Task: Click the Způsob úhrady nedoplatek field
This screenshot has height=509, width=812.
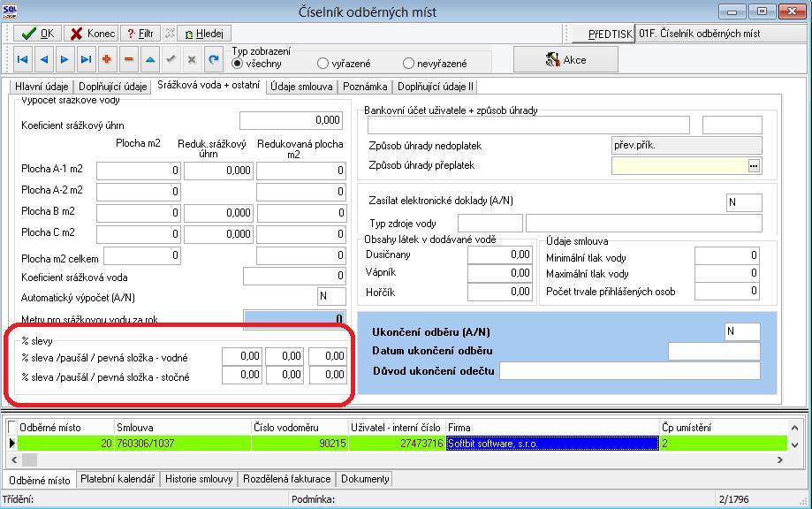Action: (687, 146)
